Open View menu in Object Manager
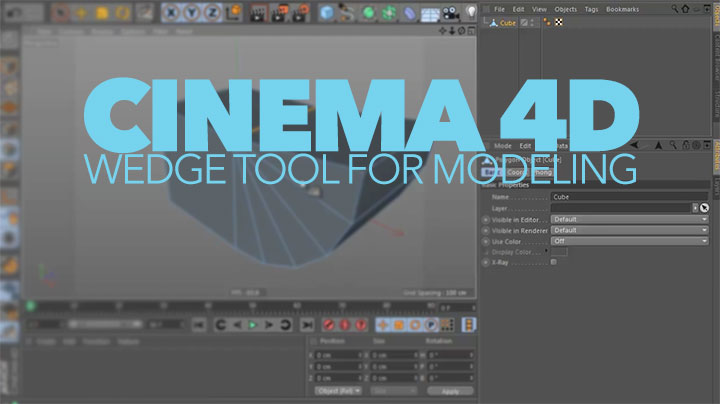 [x=539, y=9]
